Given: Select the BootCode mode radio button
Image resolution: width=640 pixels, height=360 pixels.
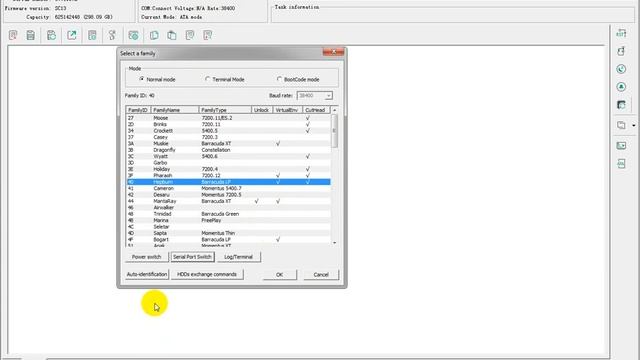Looking at the screenshot, I should tap(279, 79).
